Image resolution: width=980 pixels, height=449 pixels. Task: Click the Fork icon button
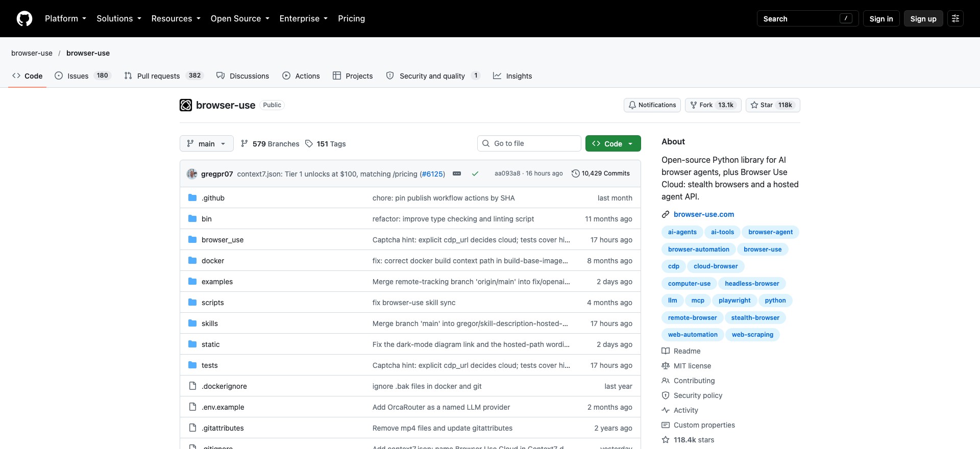coord(713,105)
